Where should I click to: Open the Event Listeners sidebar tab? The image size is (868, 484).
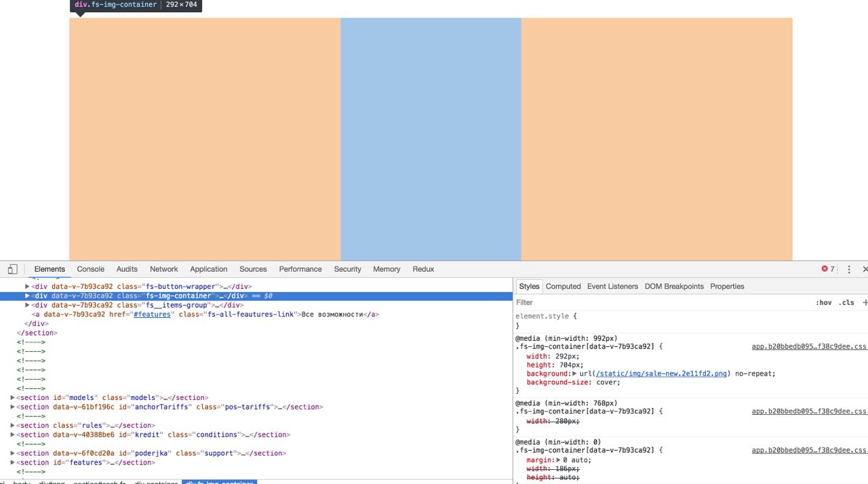pos(613,287)
